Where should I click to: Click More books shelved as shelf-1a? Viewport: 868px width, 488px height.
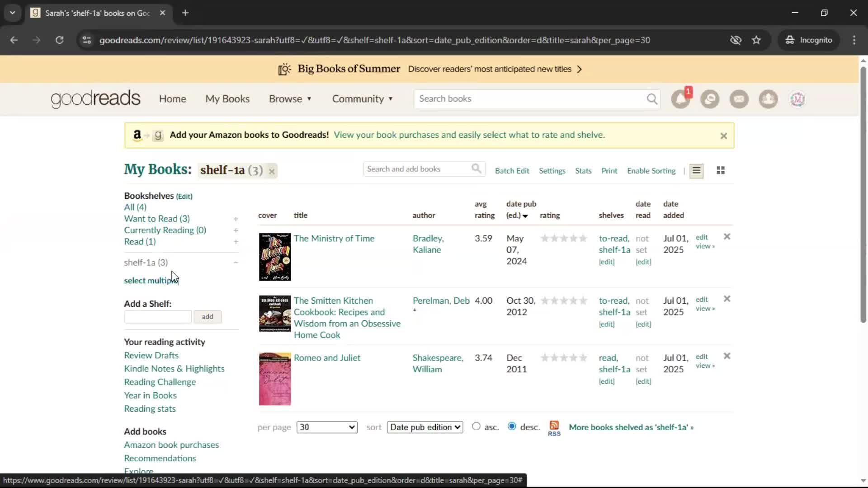631,427
